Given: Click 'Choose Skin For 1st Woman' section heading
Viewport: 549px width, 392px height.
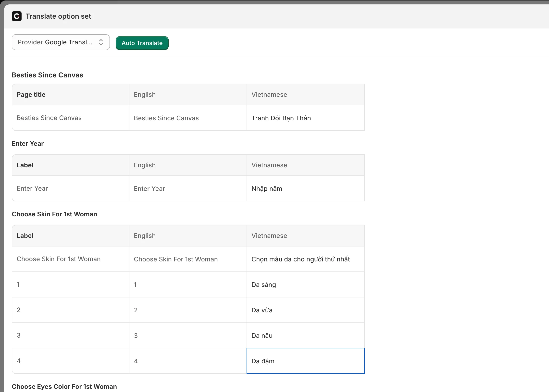Looking at the screenshot, I should [x=54, y=214].
